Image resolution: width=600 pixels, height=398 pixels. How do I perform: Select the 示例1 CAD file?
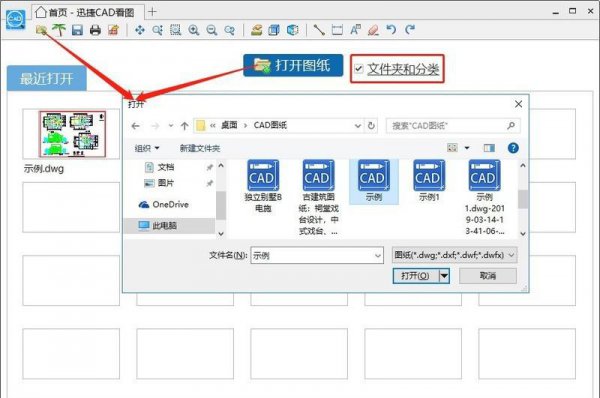click(429, 181)
